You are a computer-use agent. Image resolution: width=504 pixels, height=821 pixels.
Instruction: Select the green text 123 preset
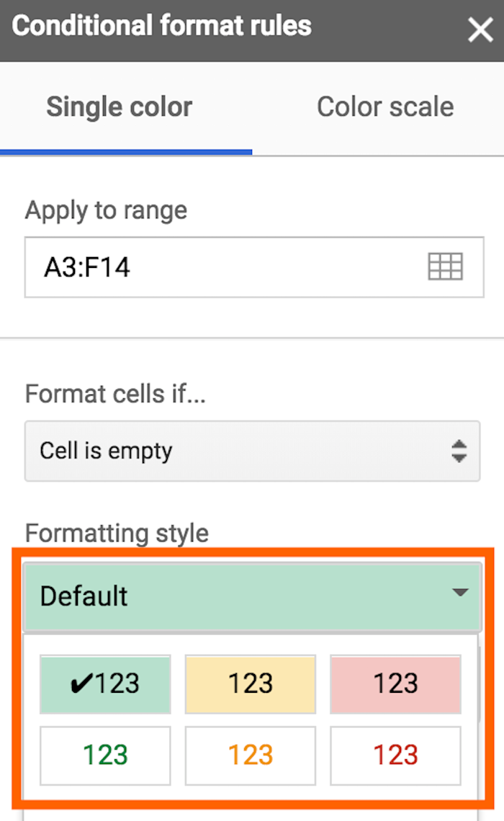pyautogui.click(x=105, y=755)
